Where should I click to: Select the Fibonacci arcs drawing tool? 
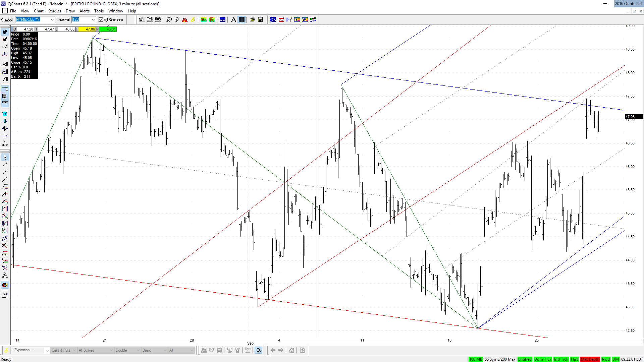pyautogui.click(x=5, y=216)
